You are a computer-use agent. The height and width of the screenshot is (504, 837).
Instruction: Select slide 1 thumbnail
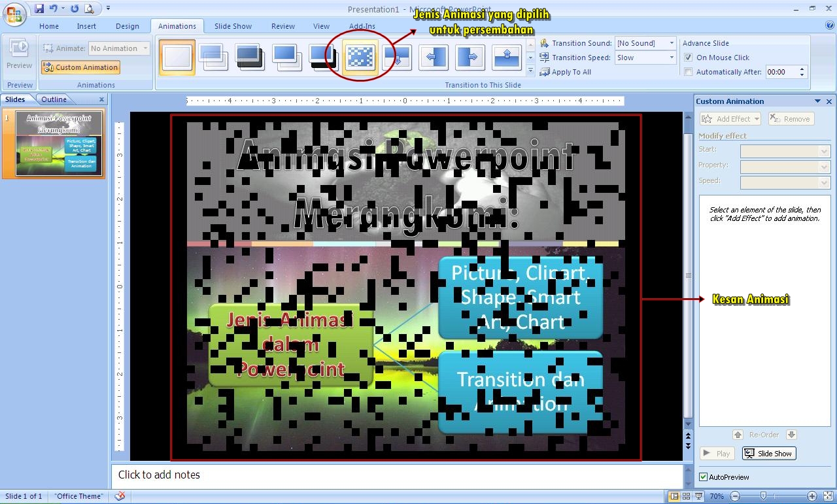click(59, 144)
